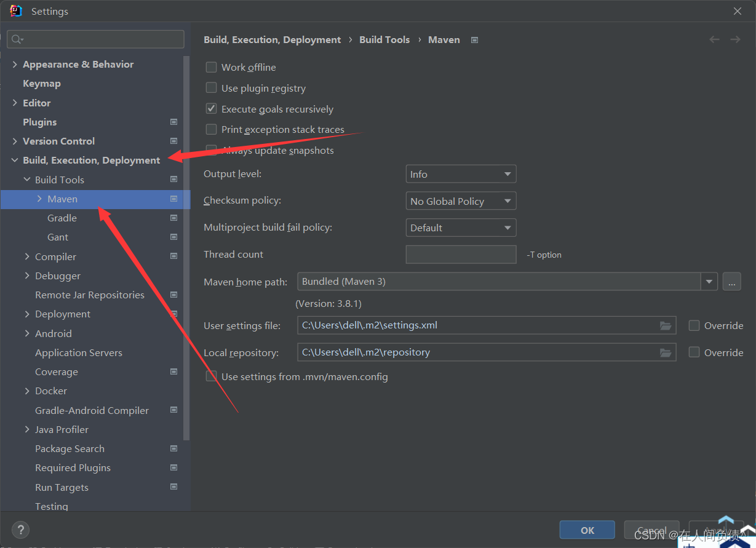Click the search magnifier icon in settings
Image resolution: width=756 pixels, height=548 pixels.
click(x=17, y=39)
